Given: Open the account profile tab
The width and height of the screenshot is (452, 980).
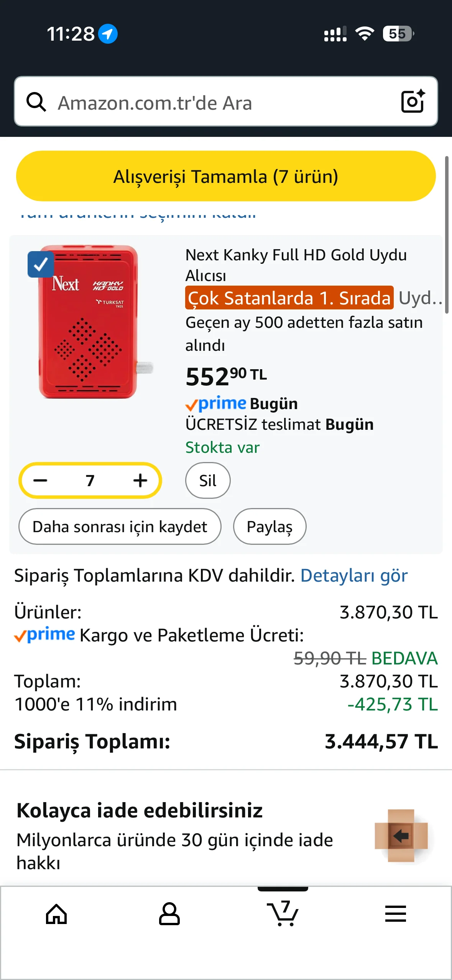Looking at the screenshot, I should (169, 914).
